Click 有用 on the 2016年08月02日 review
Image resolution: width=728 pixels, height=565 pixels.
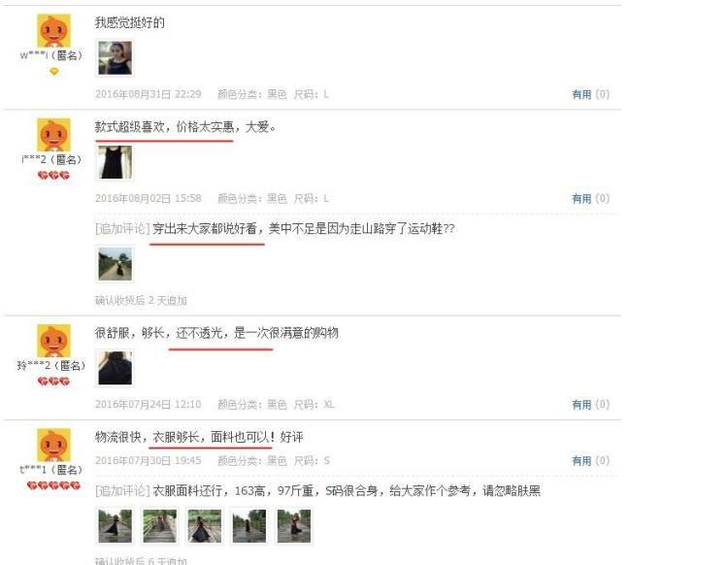tap(581, 199)
